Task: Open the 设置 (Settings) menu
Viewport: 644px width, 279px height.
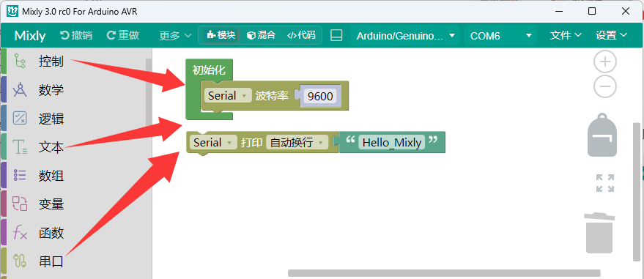Action: (612, 35)
